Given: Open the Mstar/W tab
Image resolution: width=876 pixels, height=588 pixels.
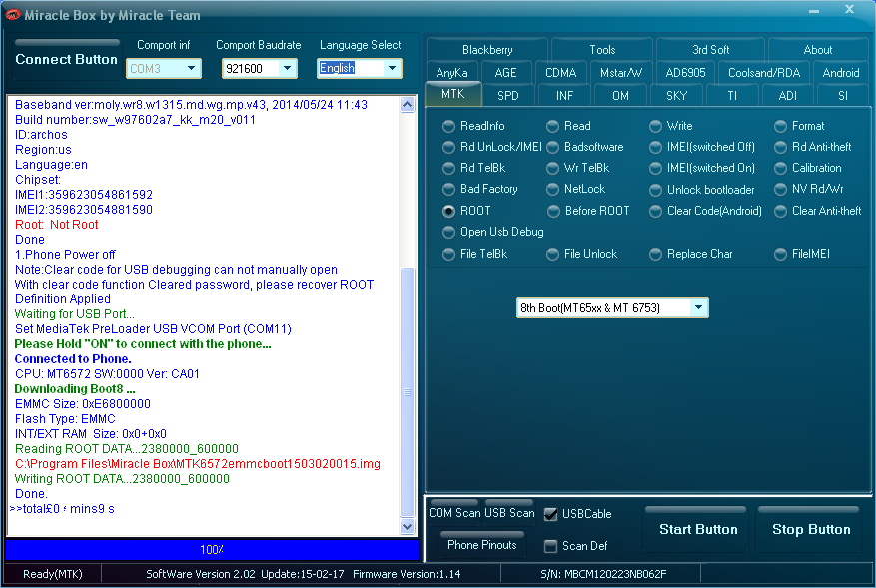Looking at the screenshot, I should 621,73.
